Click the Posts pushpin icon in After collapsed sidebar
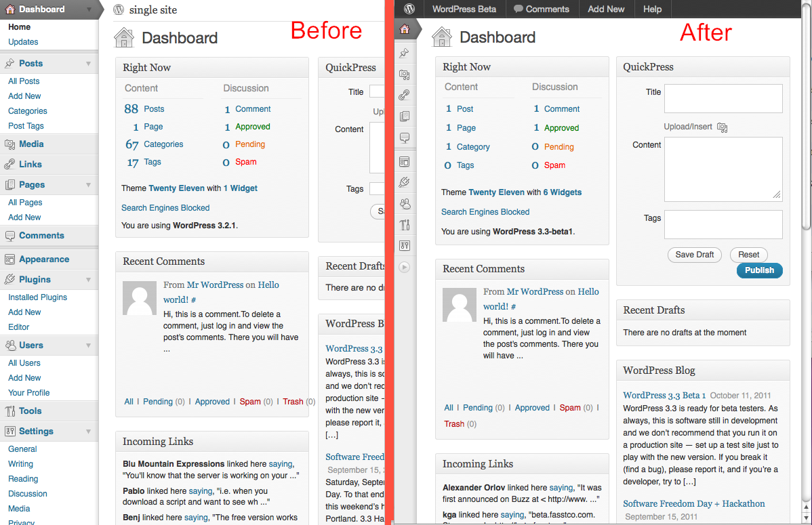The image size is (812, 525). pyautogui.click(x=405, y=53)
